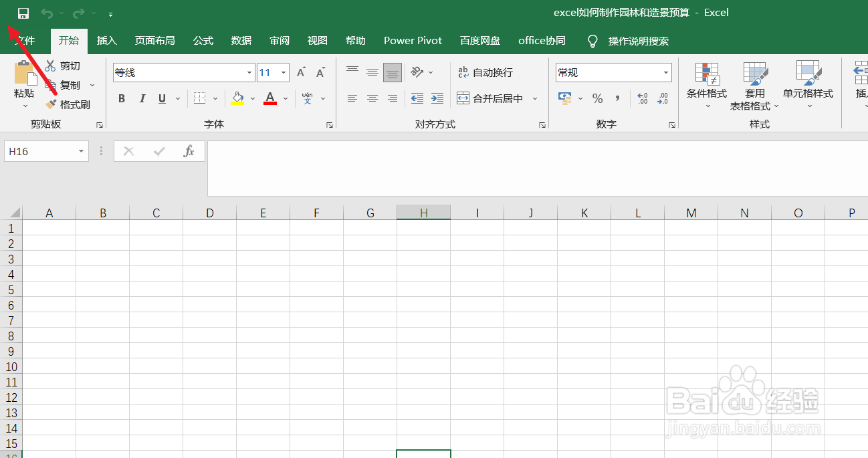Open the 常规 number format dropdown

click(x=665, y=72)
